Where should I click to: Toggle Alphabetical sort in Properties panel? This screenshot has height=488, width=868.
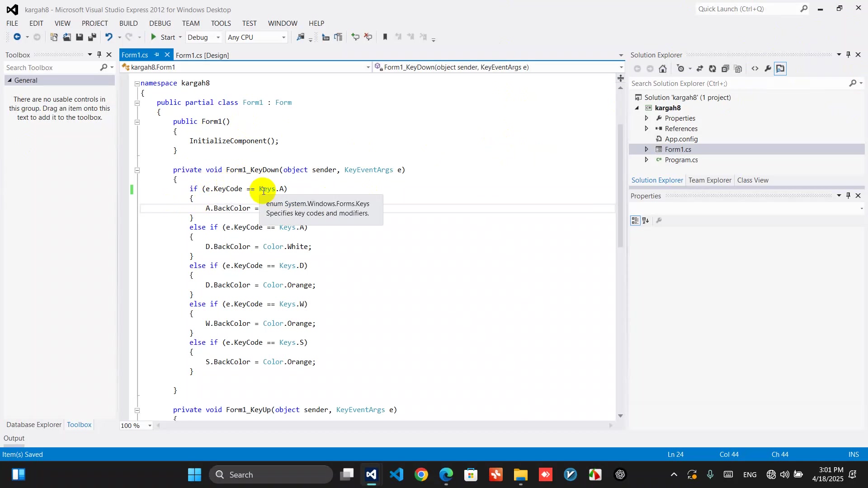click(646, 221)
